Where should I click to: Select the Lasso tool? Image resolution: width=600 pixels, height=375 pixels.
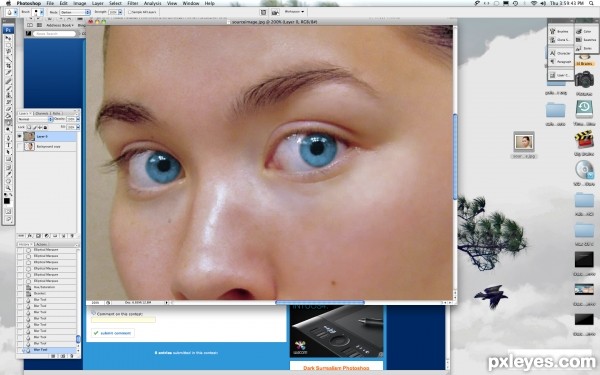point(8,51)
